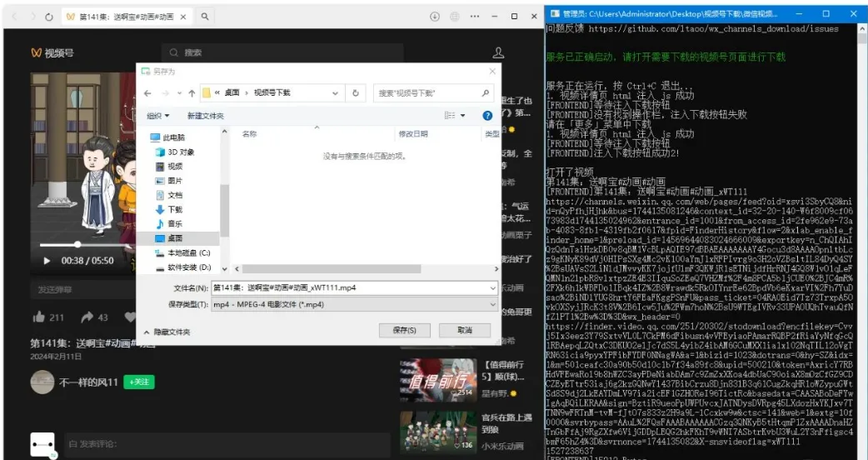
Task: Go back in the Save As dialog
Action: coord(147,93)
